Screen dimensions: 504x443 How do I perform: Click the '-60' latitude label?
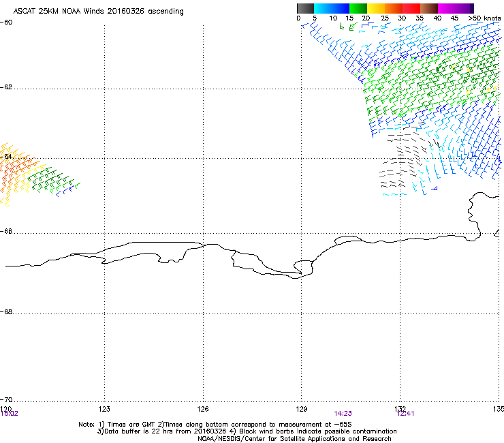(6, 22)
